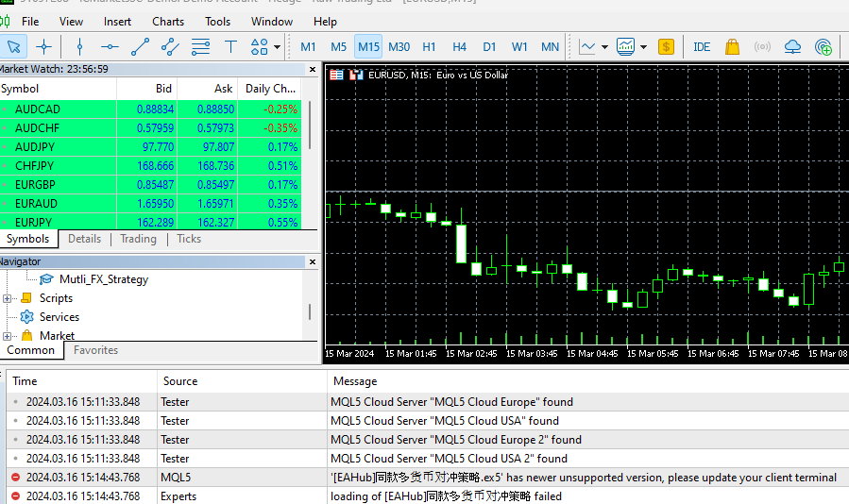
Task: Select the trendline drawing tool
Action: (x=140, y=47)
